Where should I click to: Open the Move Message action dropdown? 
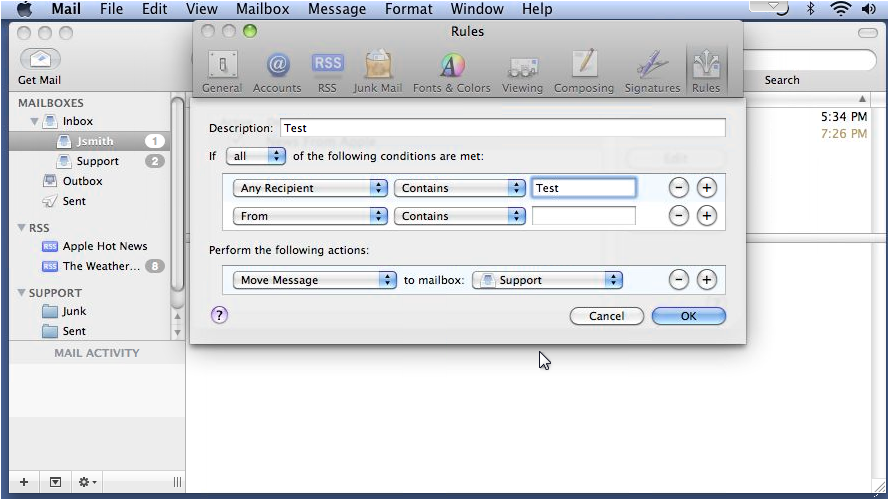[x=314, y=280]
